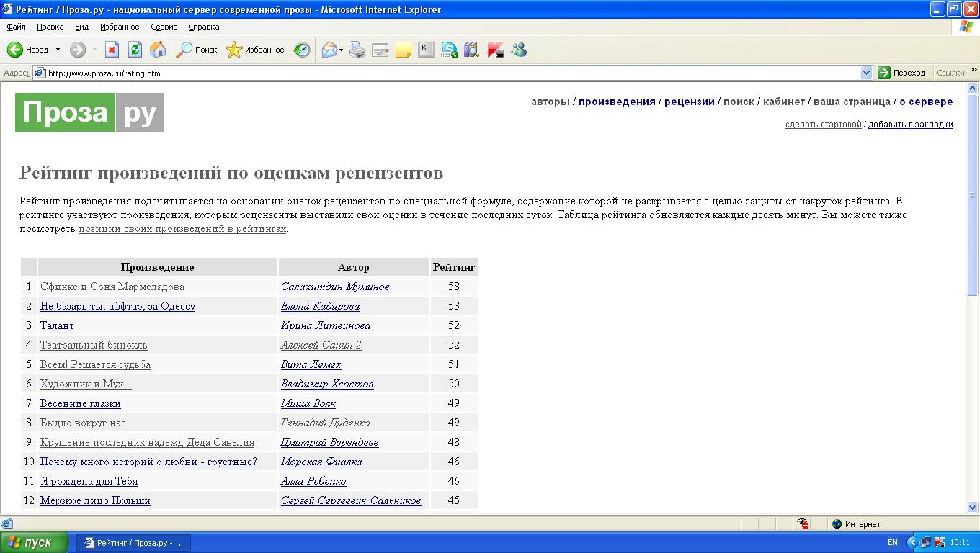Click the EN language indicator in tray
This screenshot has width=980, height=553.
pyautogui.click(x=893, y=542)
